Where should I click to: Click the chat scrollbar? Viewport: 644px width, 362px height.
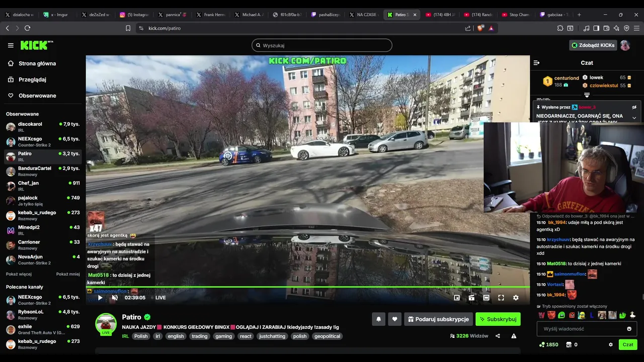[x=642, y=297]
